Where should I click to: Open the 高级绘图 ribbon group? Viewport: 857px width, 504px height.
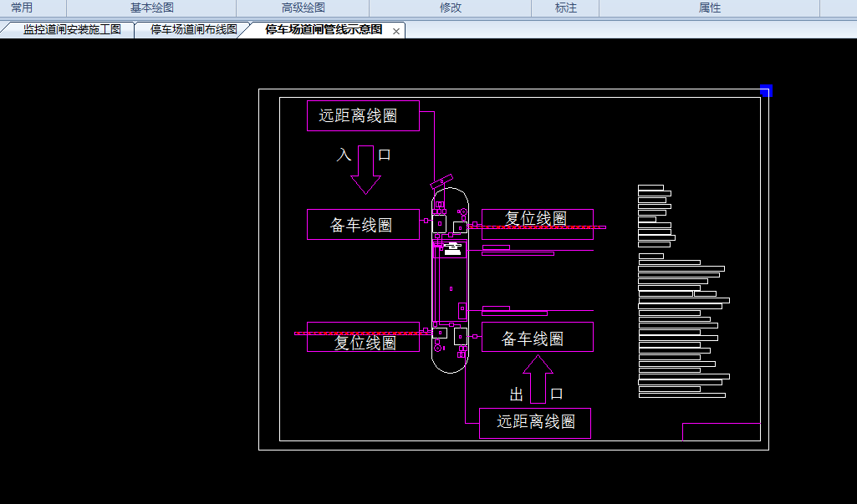pos(303,8)
